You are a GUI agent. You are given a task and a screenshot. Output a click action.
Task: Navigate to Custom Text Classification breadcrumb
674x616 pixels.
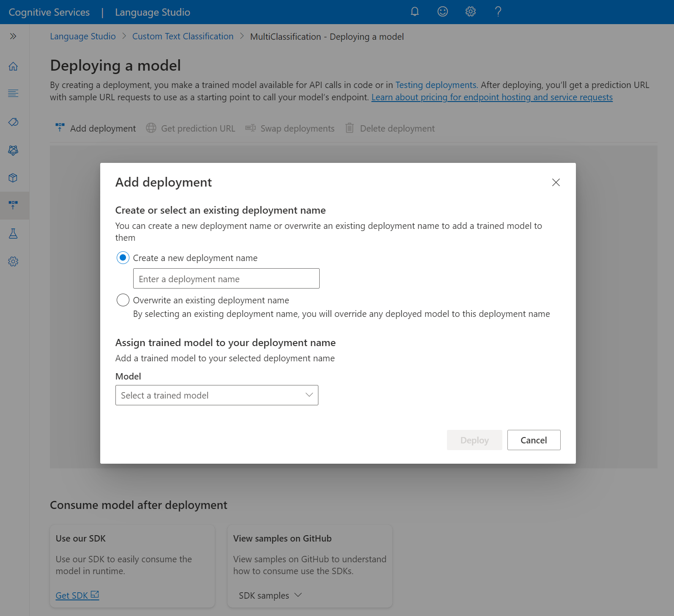point(183,36)
